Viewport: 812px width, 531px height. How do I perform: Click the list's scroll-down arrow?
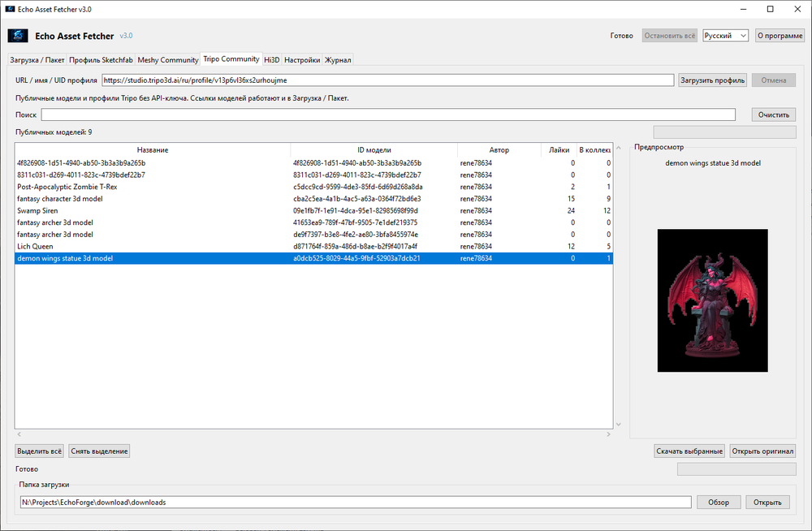pyautogui.click(x=618, y=425)
